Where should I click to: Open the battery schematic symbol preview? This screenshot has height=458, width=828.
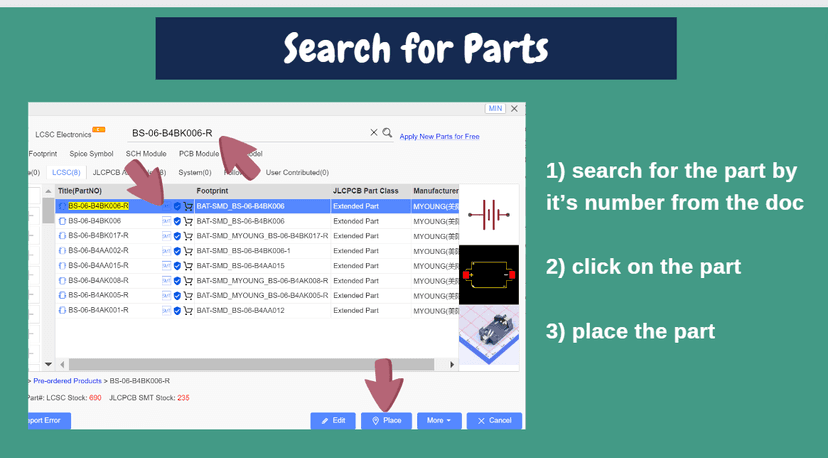pyautogui.click(x=489, y=214)
